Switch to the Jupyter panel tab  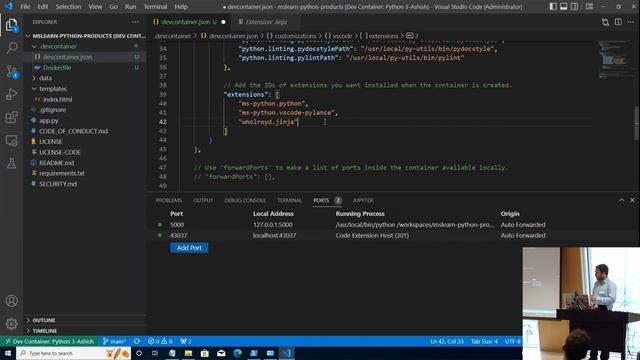(363, 200)
